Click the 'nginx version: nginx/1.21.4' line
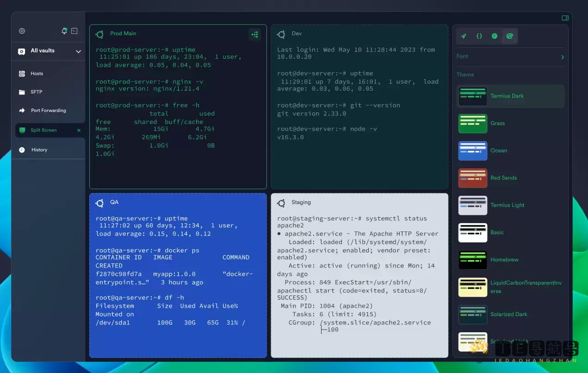 click(x=148, y=89)
